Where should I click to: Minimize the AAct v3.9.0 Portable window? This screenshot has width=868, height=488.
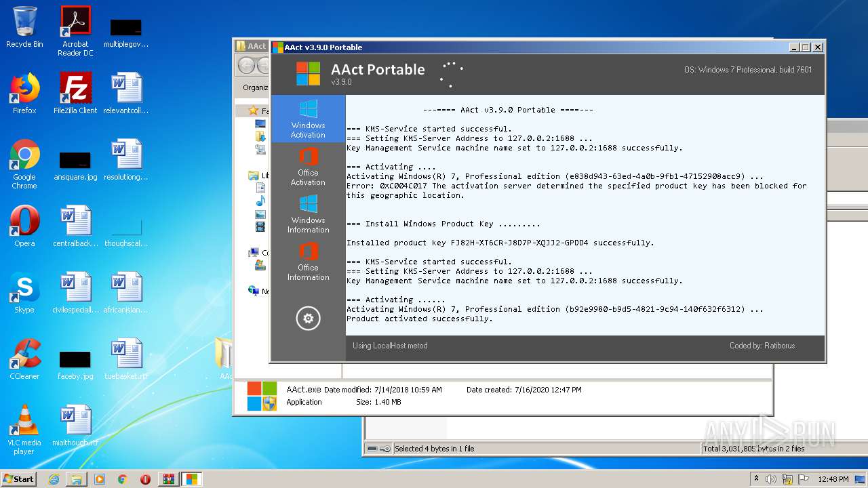pyautogui.click(x=794, y=47)
